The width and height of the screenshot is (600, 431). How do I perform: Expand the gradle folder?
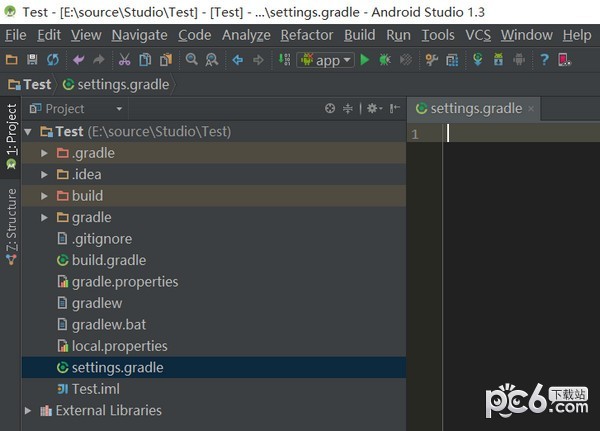click(x=44, y=217)
